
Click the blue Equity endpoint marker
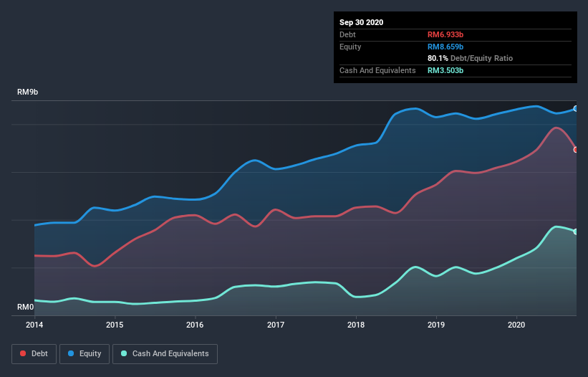pos(576,109)
